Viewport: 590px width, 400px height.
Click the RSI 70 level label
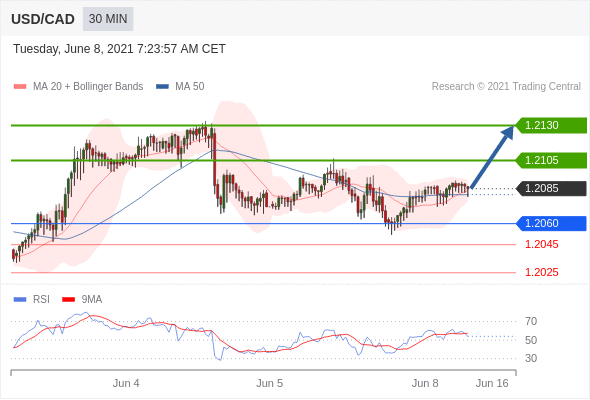pyautogui.click(x=531, y=321)
